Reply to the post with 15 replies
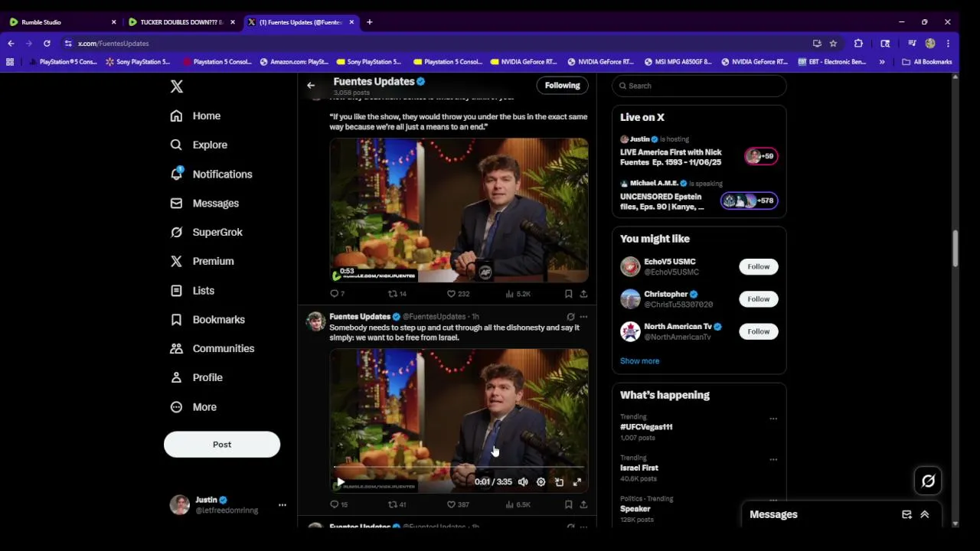This screenshot has height=551, width=980. [338, 504]
